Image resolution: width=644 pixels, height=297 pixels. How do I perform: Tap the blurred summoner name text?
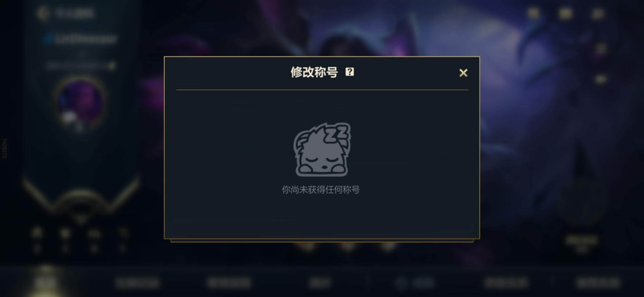(x=86, y=39)
